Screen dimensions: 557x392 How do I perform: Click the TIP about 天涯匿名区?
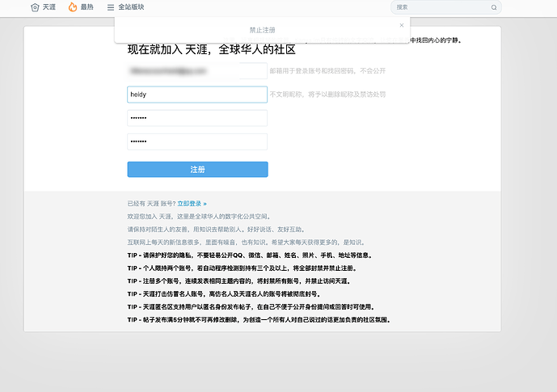[251, 307]
